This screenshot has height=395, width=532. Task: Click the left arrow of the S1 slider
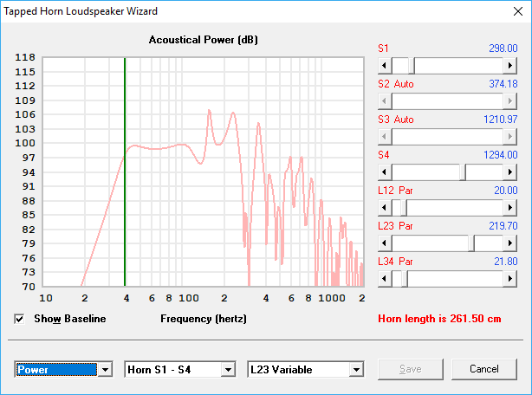(x=385, y=66)
